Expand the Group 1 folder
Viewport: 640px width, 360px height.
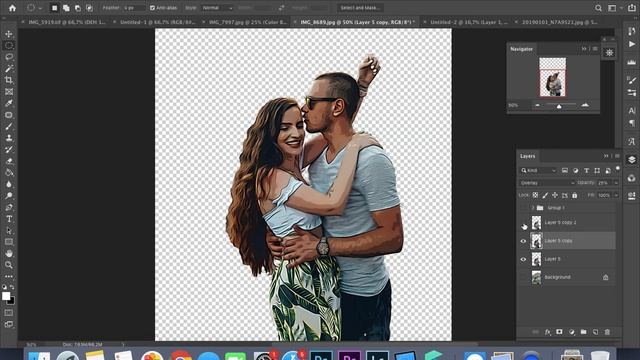[x=533, y=208]
